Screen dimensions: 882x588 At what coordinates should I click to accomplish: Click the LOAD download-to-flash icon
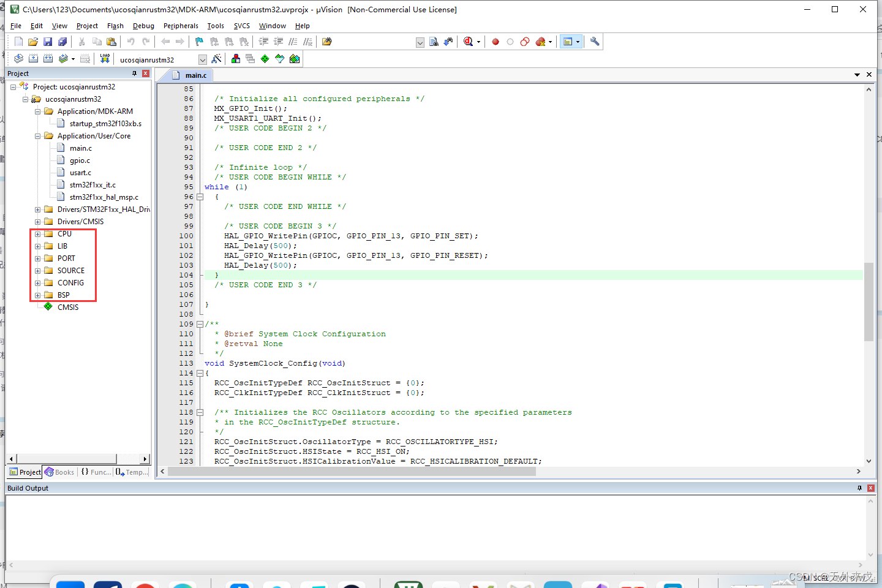[105, 58]
